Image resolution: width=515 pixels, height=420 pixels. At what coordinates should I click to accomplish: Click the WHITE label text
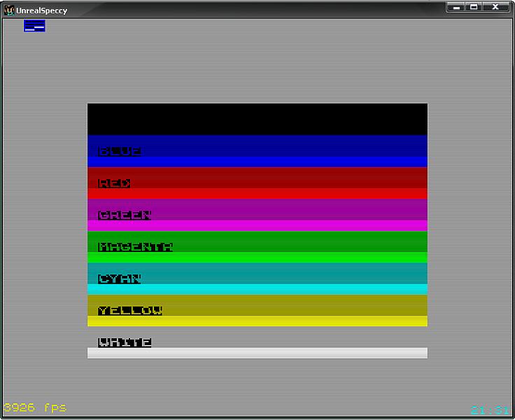(125, 342)
